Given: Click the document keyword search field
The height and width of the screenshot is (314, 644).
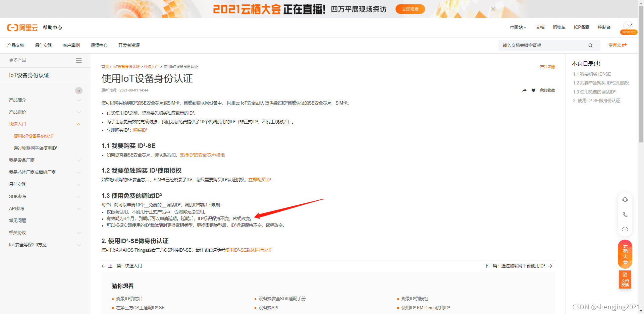Looking at the screenshot, I should pos(543,46).
